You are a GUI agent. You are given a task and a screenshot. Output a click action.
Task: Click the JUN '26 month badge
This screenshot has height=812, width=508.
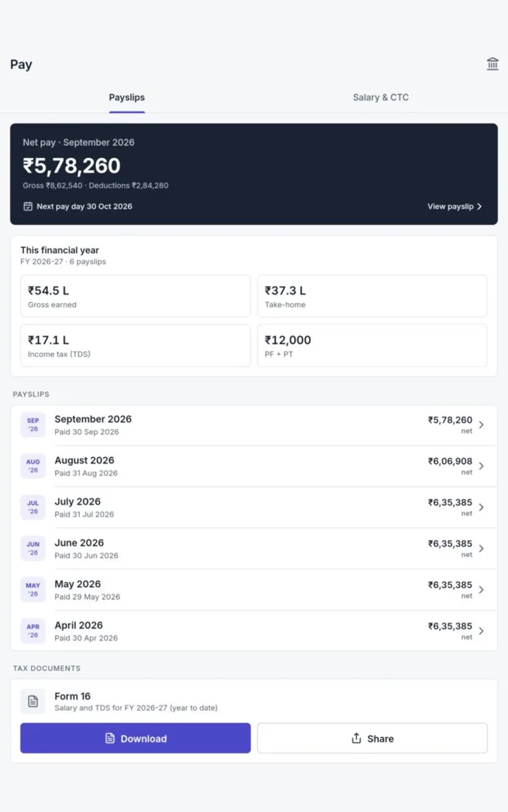click(32, 548)
